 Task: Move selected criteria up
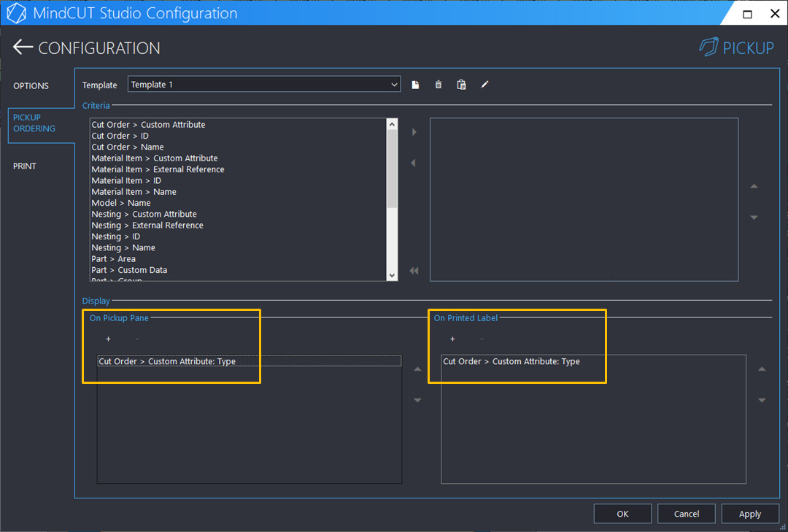tap(754, 187)
